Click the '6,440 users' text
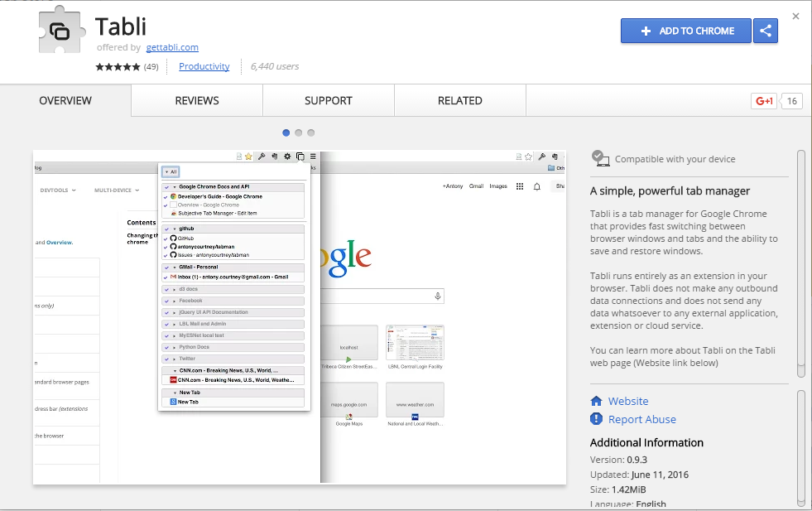Viewport: 812px width, 511px height. point(275,66)
